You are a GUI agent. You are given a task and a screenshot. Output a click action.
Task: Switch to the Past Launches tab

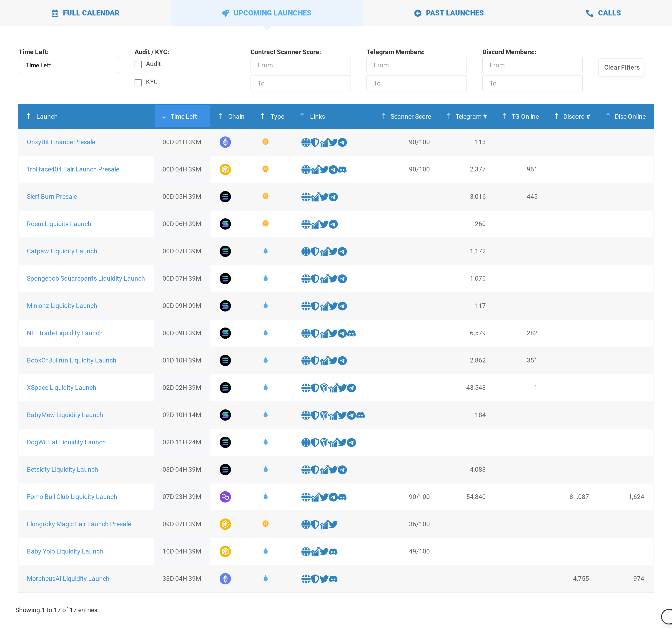click(x=449, y=13)
